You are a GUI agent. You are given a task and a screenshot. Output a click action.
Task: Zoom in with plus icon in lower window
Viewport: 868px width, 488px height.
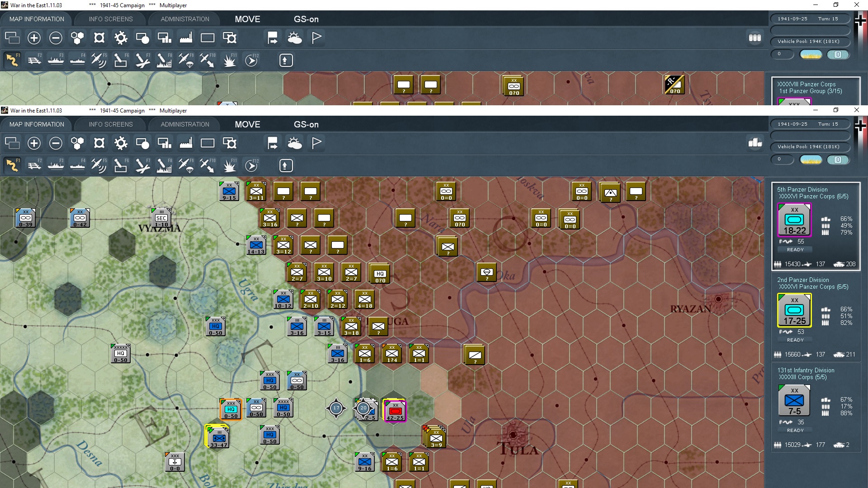34,143
